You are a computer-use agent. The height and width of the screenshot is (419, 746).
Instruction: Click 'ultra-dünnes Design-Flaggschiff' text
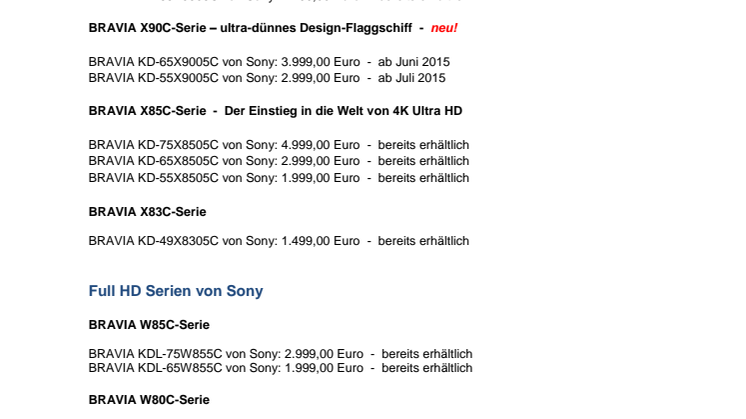(x=316, y=28)
